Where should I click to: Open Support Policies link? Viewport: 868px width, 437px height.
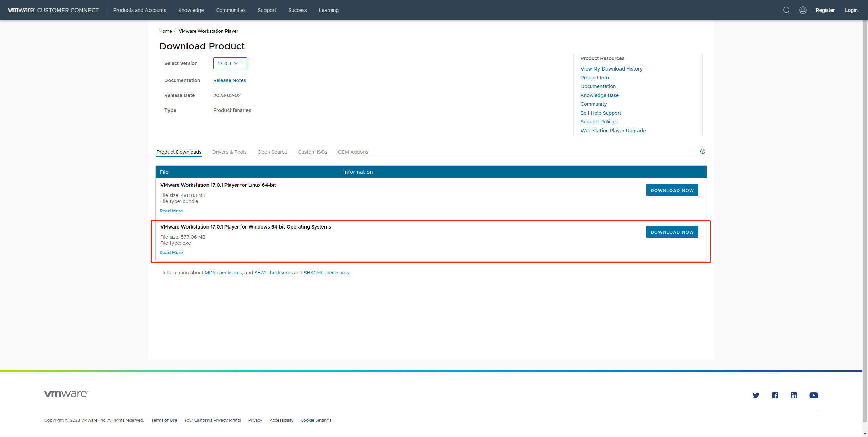pos(599,122)
